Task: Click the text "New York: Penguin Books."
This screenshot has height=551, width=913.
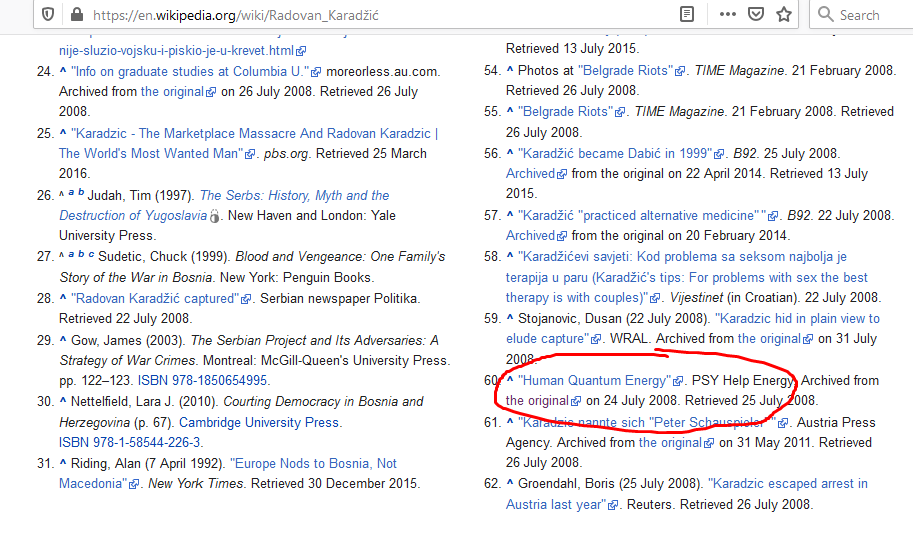Action: [297, 277]
